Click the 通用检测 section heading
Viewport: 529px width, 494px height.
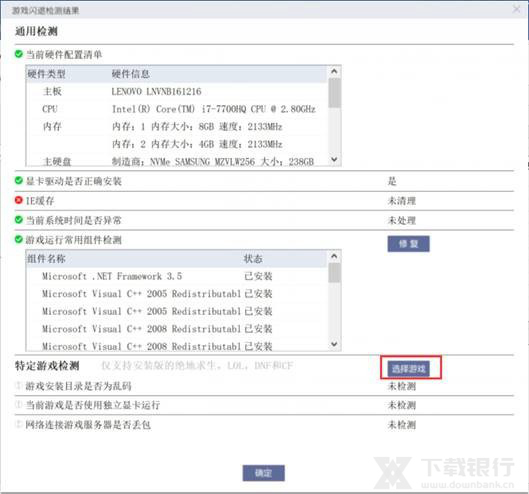(36, 31)
